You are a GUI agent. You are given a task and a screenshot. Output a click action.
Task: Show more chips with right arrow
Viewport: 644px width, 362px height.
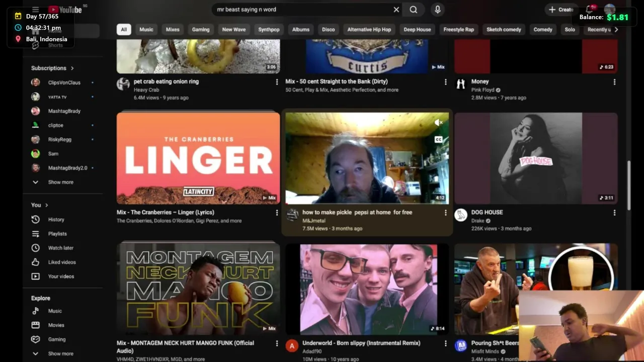click(616, 30)
